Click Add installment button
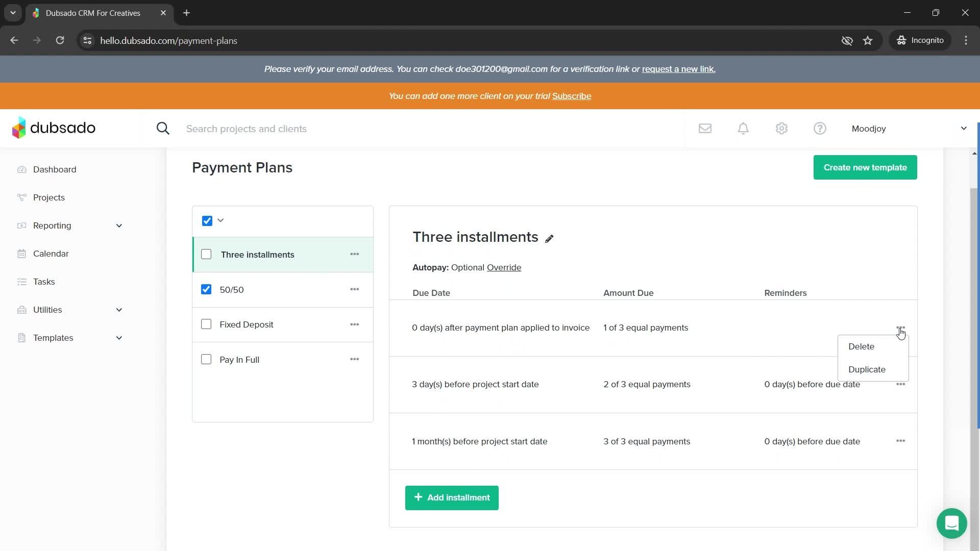This screenshot has width=980, height=551. (x=452, y=497)
